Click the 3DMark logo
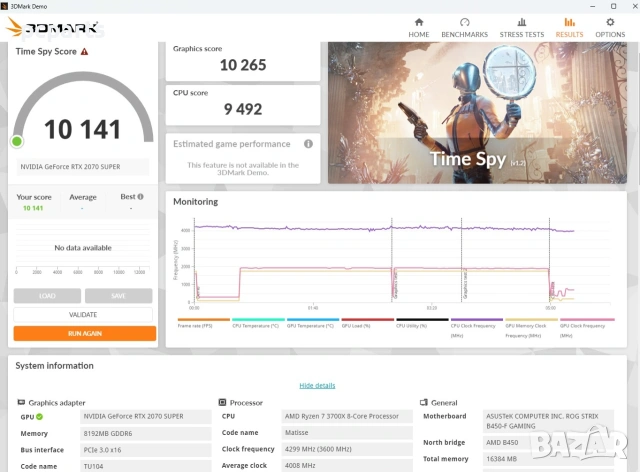Viewport: 640px width, 472px height. pyautogui.click(x=52, y=27)
